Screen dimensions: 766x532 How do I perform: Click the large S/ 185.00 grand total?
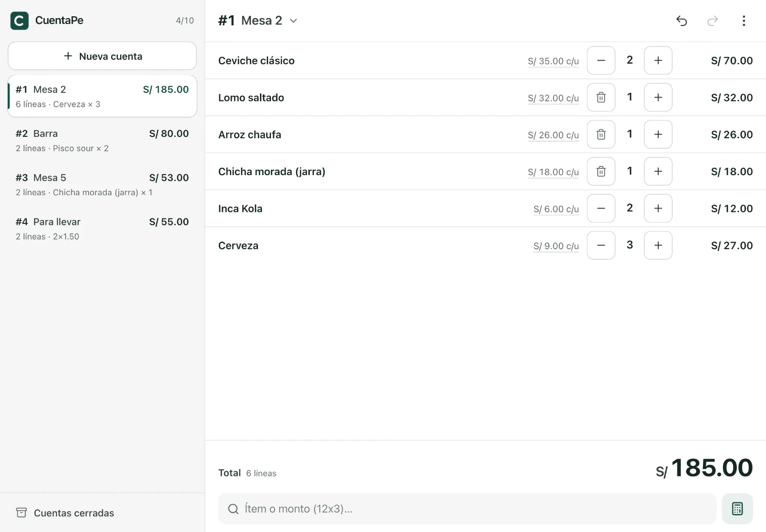[704, 468]
